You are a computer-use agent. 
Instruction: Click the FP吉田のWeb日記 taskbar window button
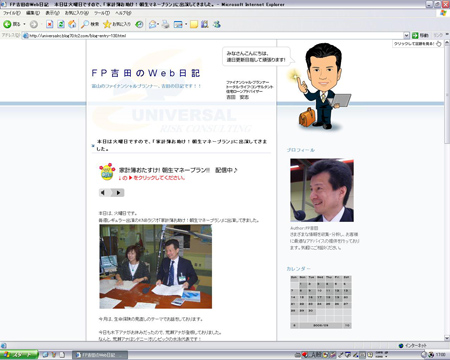coord(100,355)
